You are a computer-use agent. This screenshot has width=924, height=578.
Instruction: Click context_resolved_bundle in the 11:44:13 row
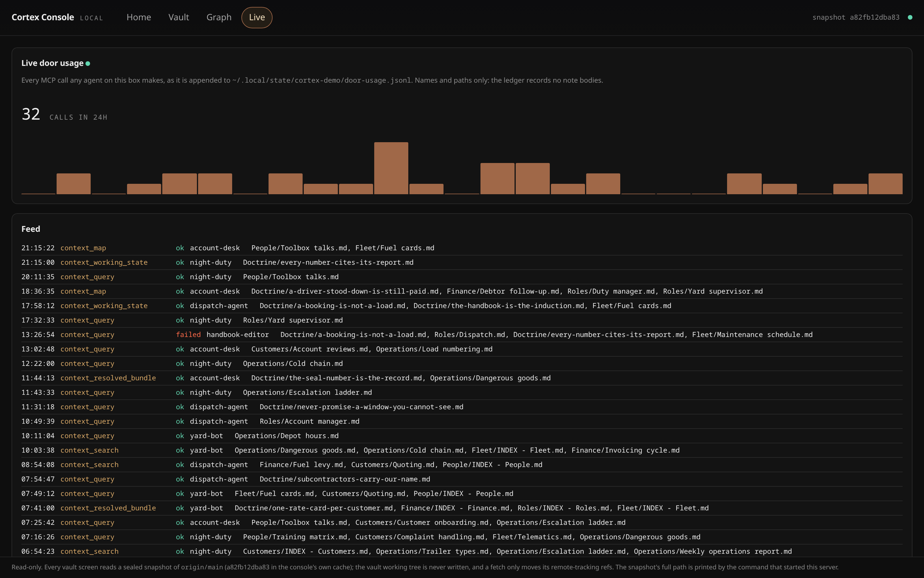point(108,378)
